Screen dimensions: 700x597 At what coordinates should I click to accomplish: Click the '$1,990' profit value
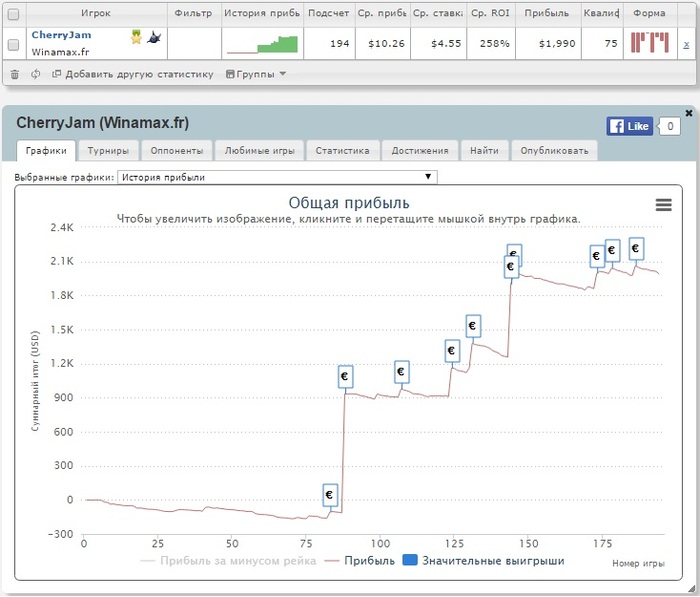(557, 44)
